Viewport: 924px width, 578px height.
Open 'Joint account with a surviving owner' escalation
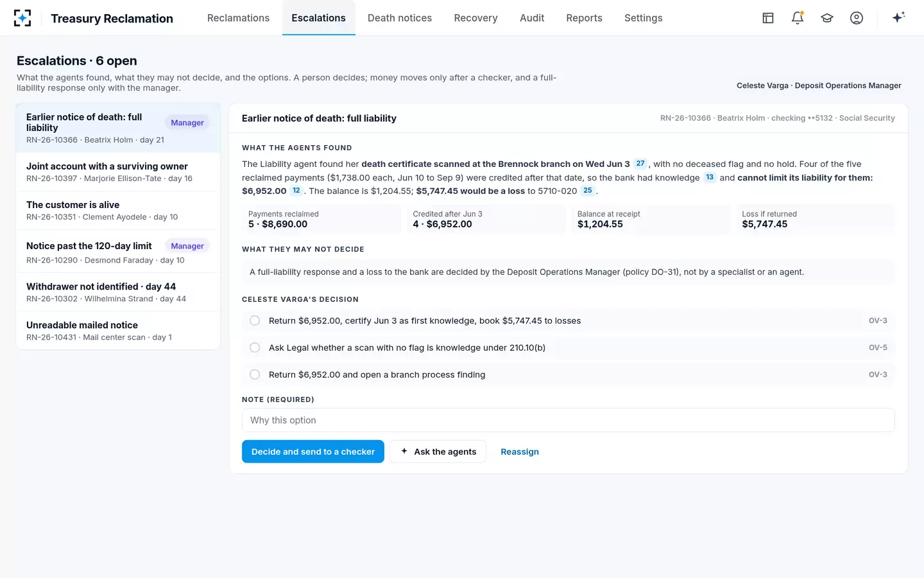coord(118,172)
